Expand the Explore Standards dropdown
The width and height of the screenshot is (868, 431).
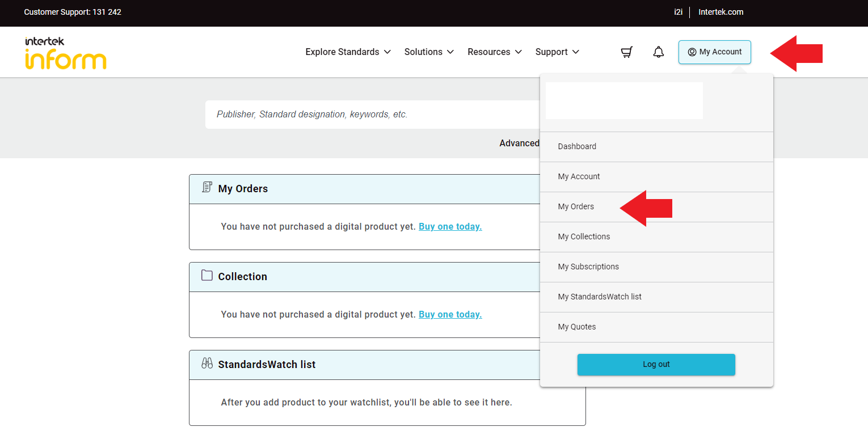click(x=348, y=52)
